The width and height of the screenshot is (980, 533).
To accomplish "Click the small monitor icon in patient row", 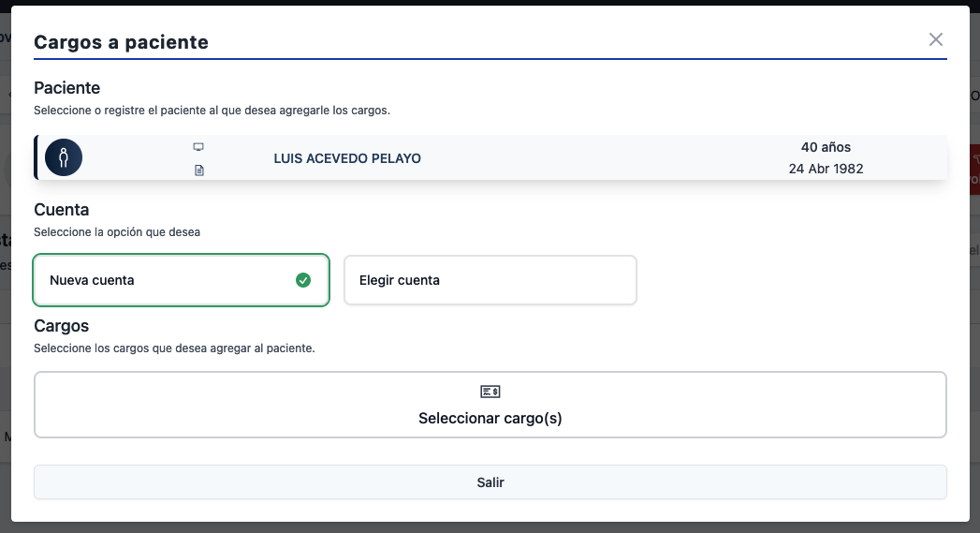I will coord(198,147).
